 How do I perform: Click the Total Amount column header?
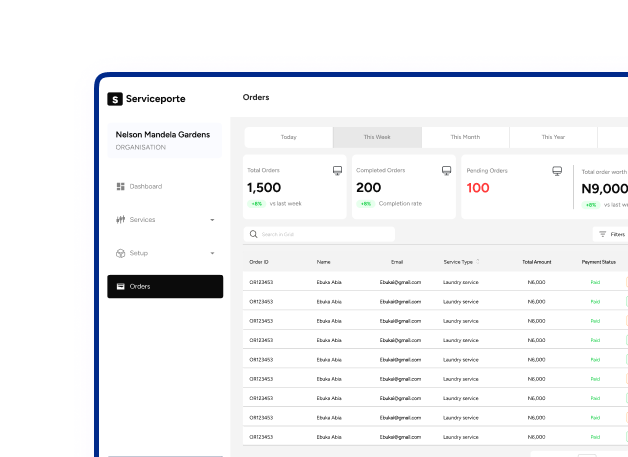point(536,262)
